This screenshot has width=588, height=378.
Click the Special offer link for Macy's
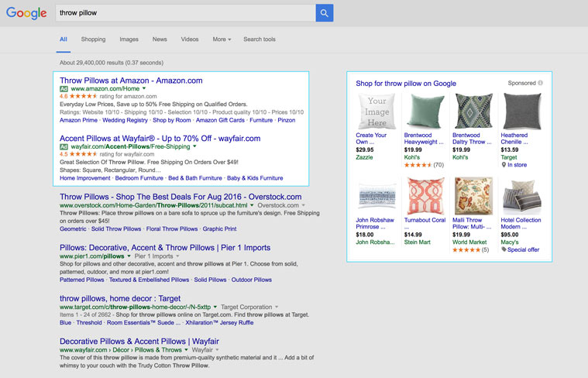pos(523,249)
